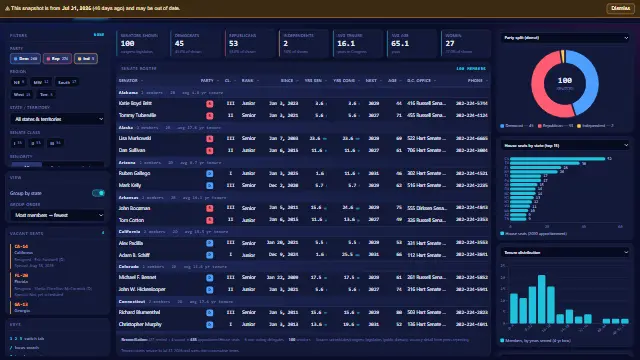The image size is (640, 360).
Task: Click Christopher Murphy's party badge
Action: [209, 325]
